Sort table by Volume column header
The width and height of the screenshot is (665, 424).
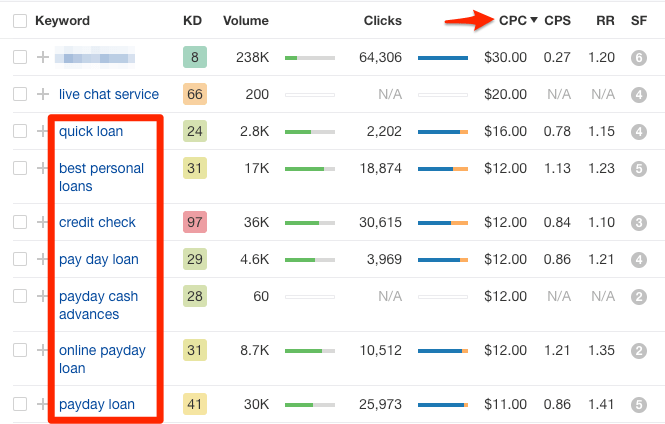point(245,21)
